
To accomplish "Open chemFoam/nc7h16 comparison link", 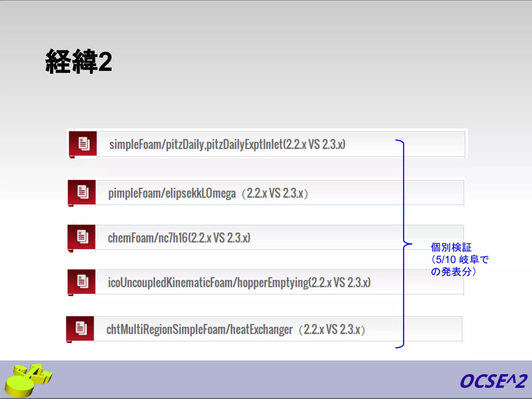I will coord(179,238).
